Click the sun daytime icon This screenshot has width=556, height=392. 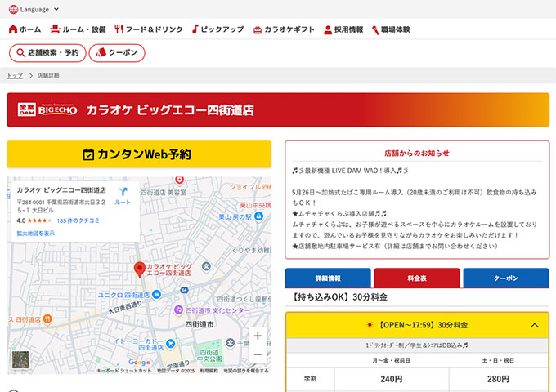370,325
